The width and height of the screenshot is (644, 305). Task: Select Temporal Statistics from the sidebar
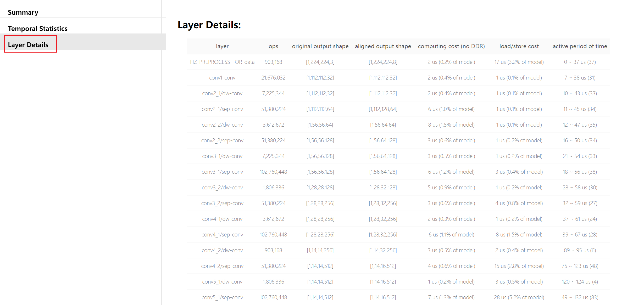tap(38, 29)
